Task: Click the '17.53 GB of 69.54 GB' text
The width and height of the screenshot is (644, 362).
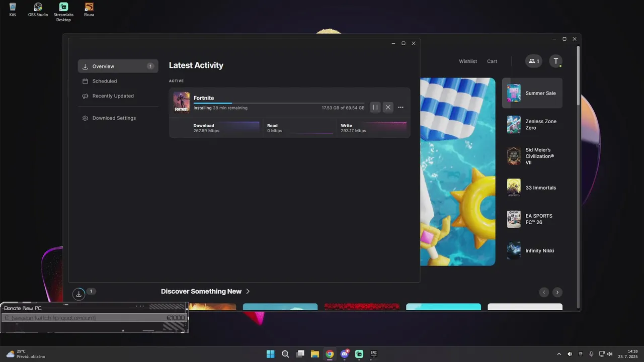Action: pos(343,108)
